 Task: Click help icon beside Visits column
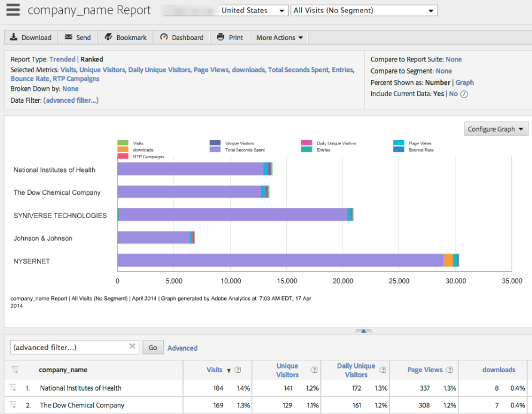(238, 370)
